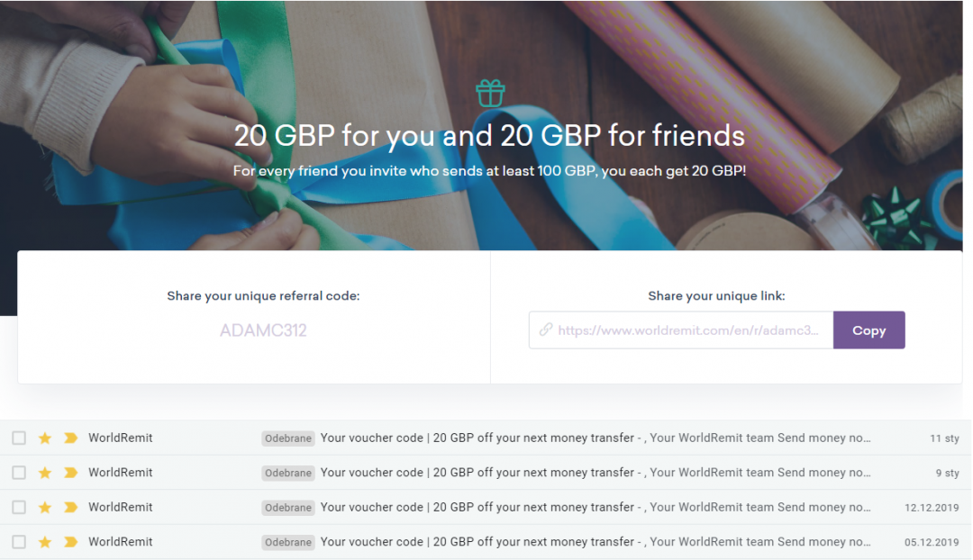Toggle the importance marker on the 12.12.2019 email
The height and width of the screenshot is (560, 973).
coord(70,508)
